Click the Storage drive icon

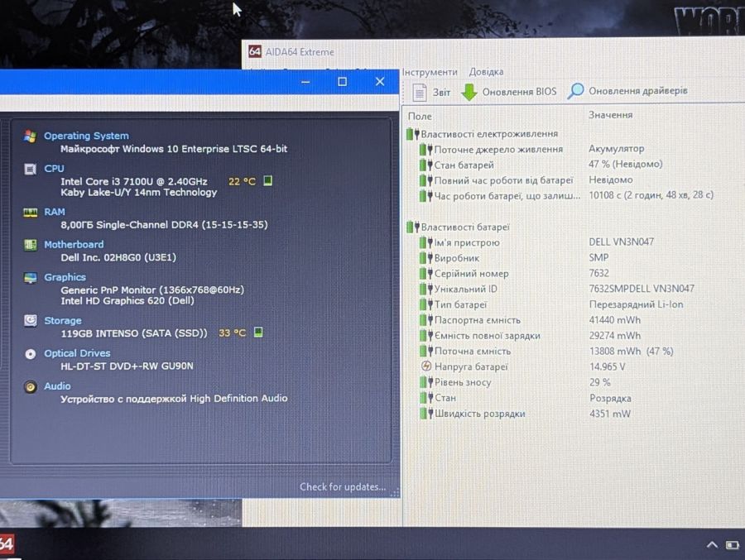(30, 321)
